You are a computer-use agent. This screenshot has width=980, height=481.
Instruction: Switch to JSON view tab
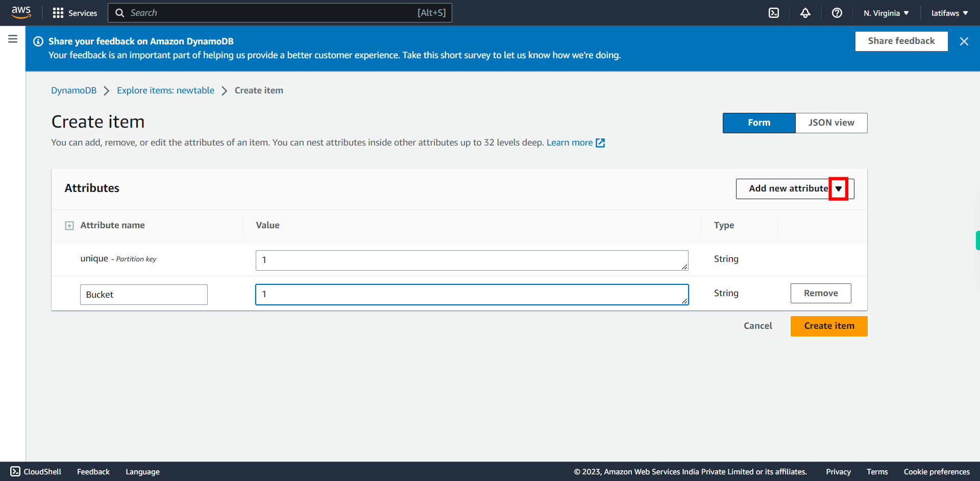click(831, 123)
